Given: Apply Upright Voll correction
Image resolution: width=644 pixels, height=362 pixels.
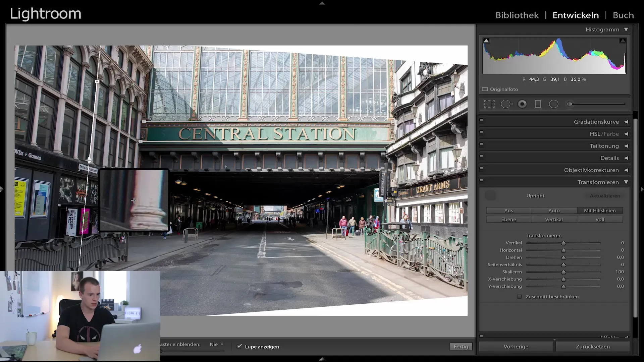Looking at the screenshot, I should (x=600, y=219).
